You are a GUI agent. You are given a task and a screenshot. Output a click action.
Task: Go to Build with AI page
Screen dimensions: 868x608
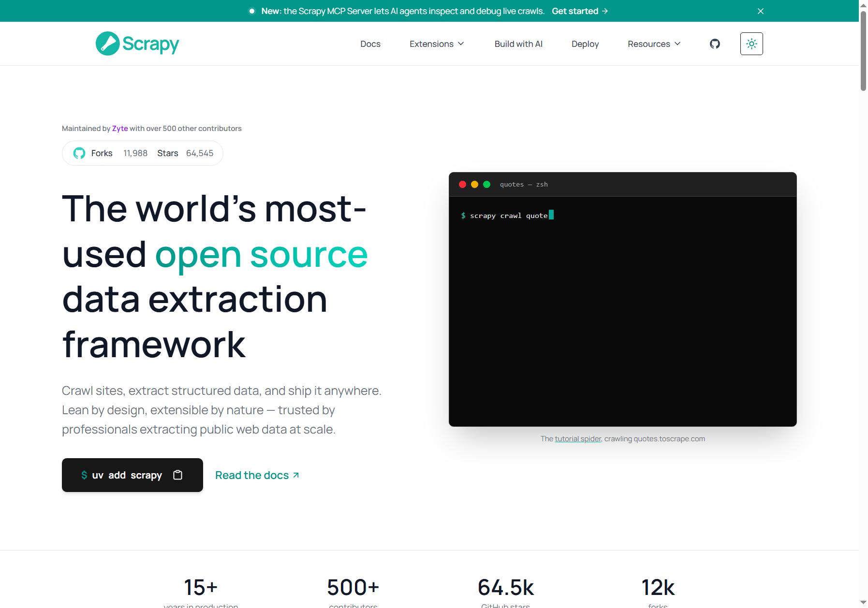[518, 44]
